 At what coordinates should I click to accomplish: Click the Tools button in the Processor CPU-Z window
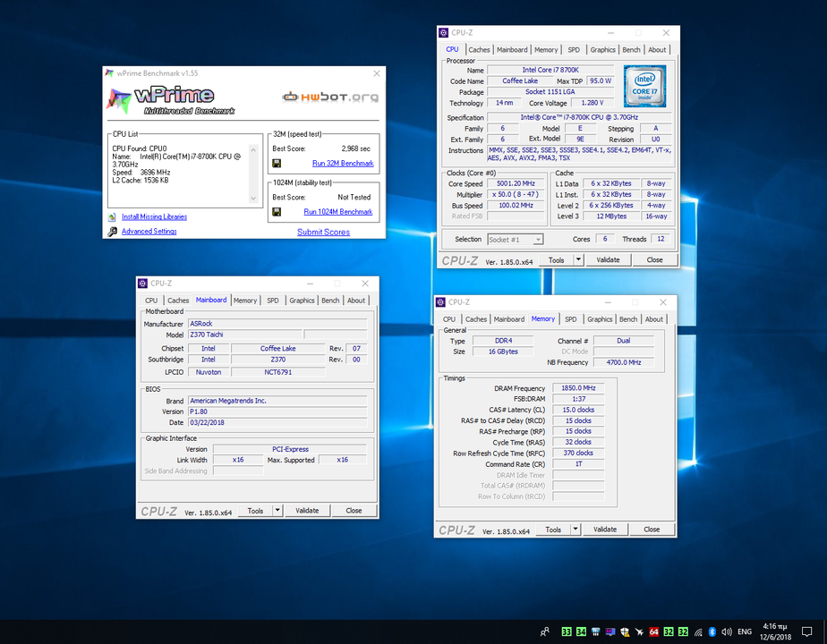tap(557, 259)
